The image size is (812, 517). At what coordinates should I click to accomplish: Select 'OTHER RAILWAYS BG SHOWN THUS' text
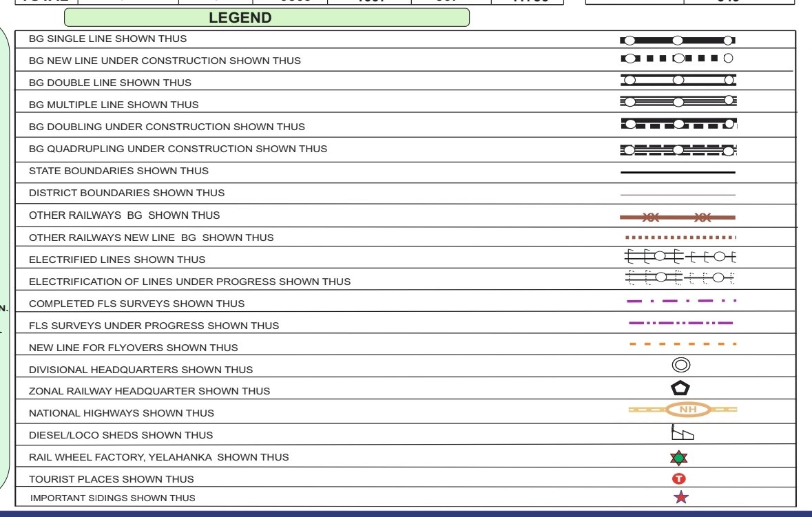point(124,215)
